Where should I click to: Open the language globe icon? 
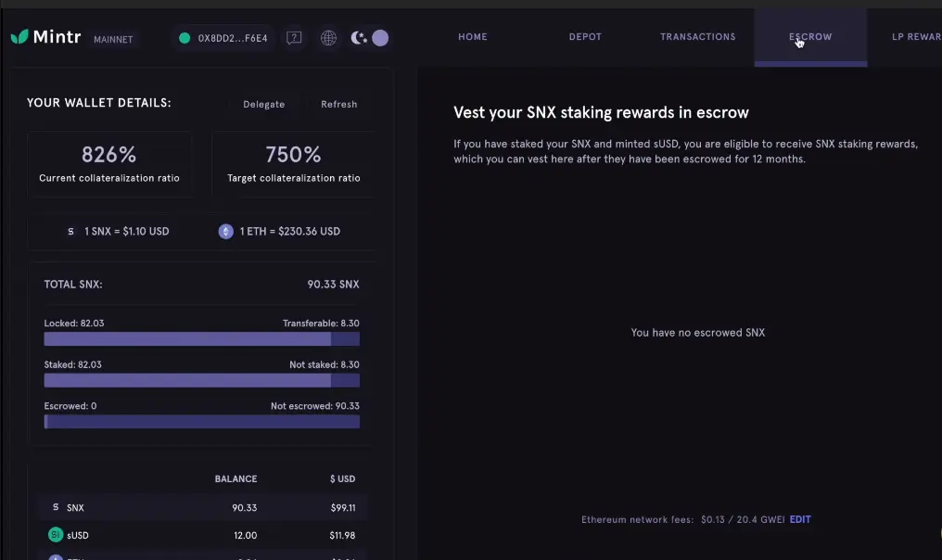coord(328,38)
